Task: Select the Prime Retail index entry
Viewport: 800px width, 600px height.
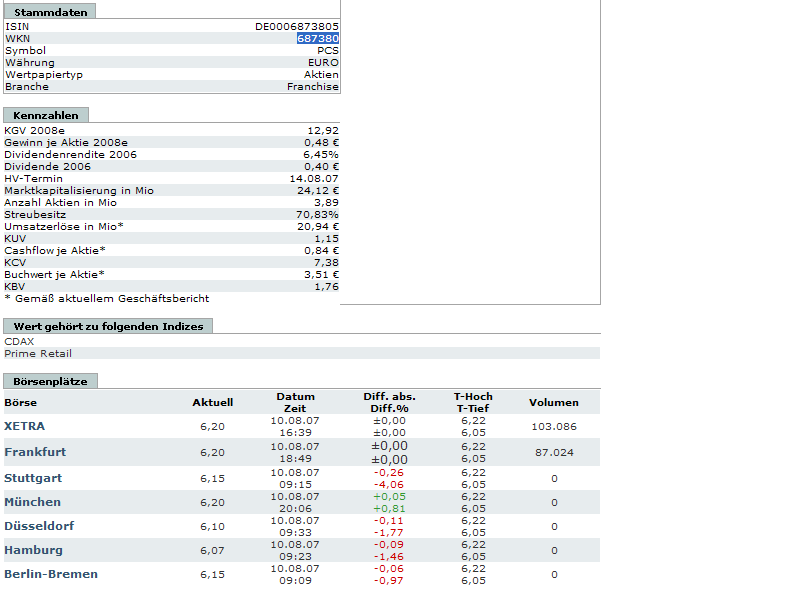Action: 38,353
